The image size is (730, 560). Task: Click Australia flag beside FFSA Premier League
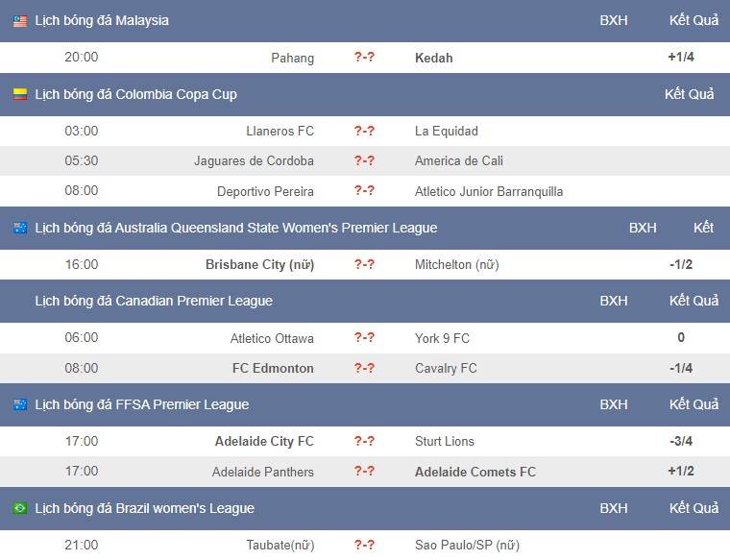coord(20,404)
